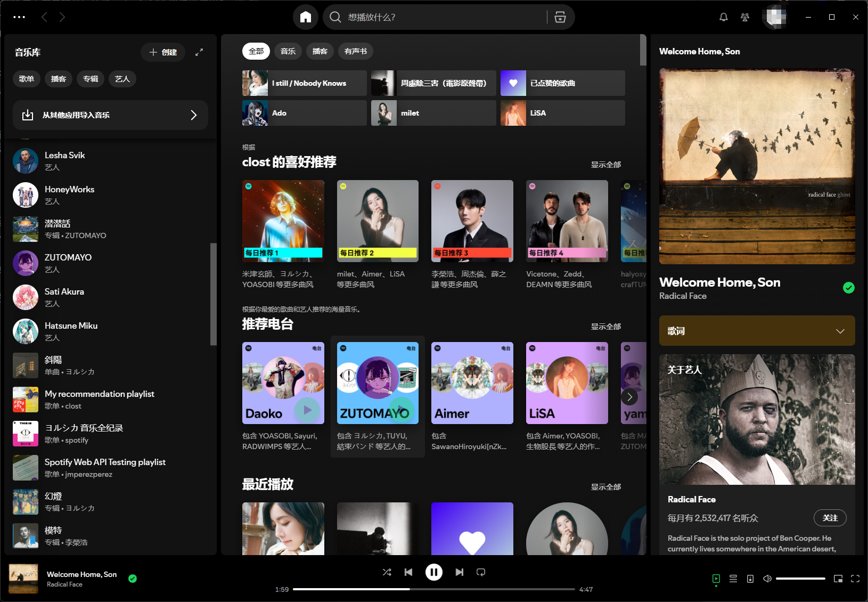This screenshot has width=868, height=602.
Task: Toggle repeat mode
Action: tap(481, 572)
